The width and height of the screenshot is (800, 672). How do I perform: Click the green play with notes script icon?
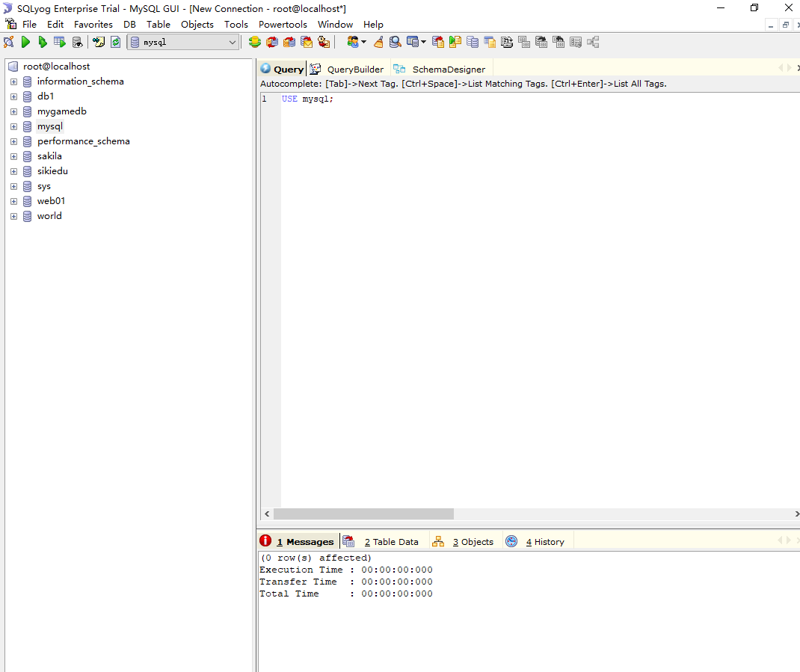[455, 43]
